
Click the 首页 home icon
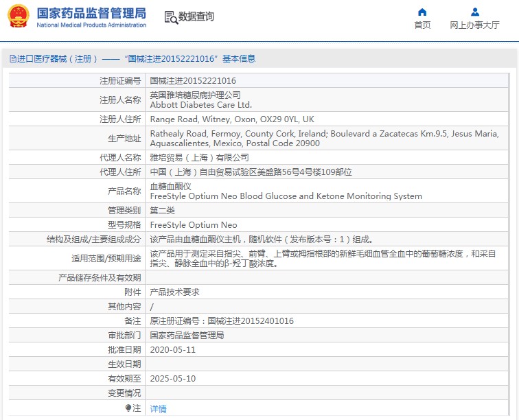tap(422, 12)
